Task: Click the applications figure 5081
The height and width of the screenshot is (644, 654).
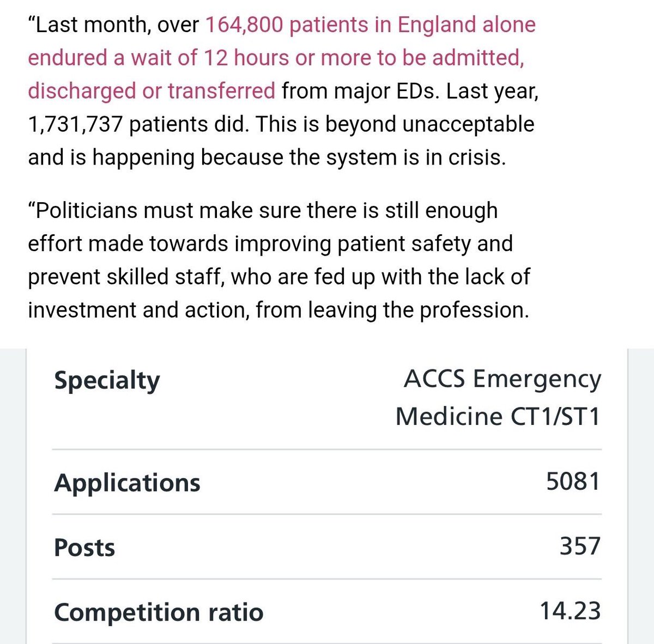Action: pyautogui.click(x=573, y=482)
